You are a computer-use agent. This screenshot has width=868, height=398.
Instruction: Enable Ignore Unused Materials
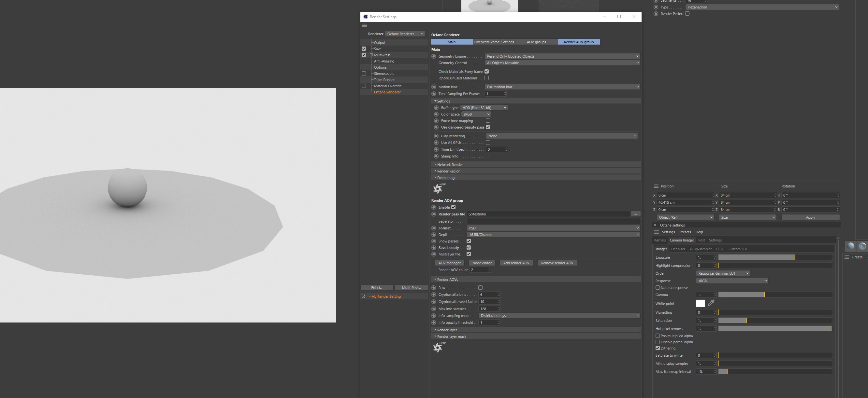[x=486, y=78]
